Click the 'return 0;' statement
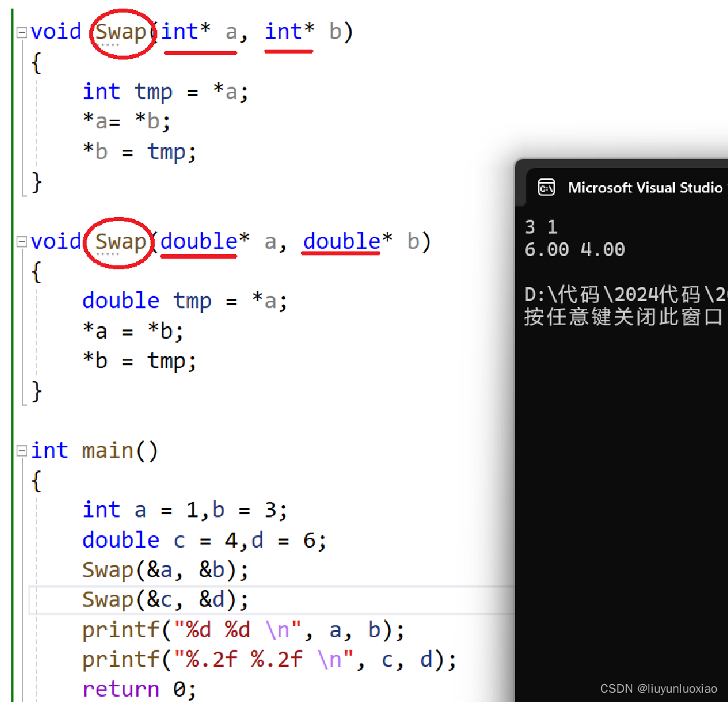The width and height of the screenshot is (728, 702). (140, 689)
